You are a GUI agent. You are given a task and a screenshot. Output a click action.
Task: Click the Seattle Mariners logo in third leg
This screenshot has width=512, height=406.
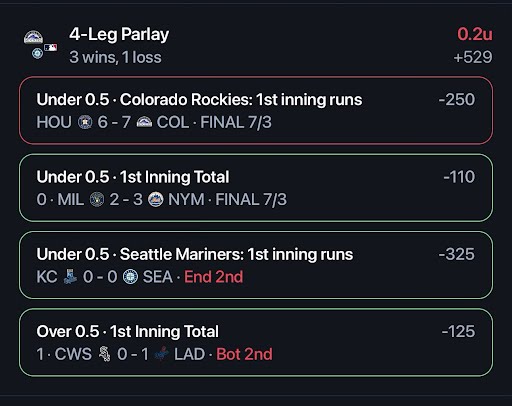(130, 277)
